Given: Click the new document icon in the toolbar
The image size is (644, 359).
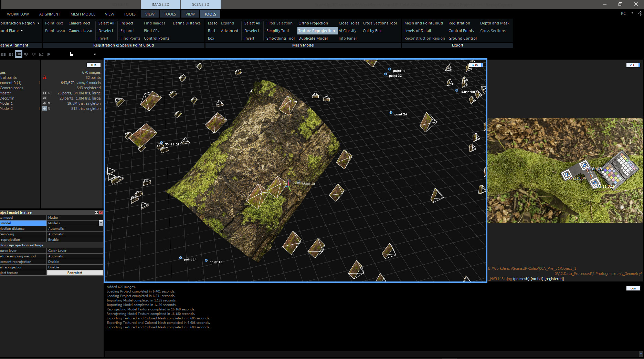Looking at the screenshot, I should pyautogui.click(x=71, y=54).
